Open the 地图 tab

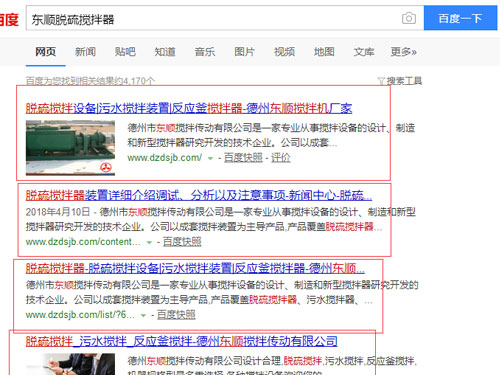(324, 52)
